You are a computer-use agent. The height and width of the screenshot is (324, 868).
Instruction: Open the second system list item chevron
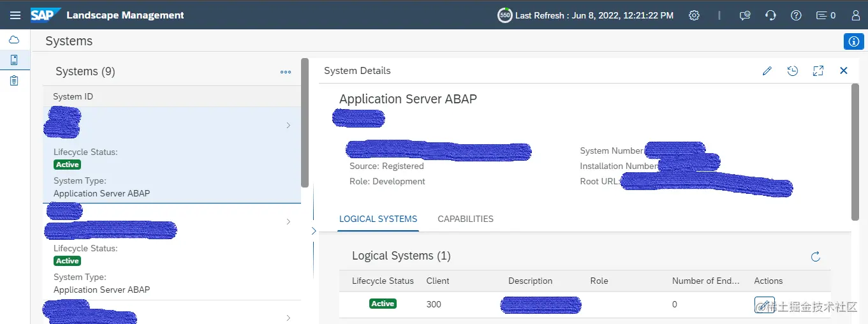pos(288,221)
